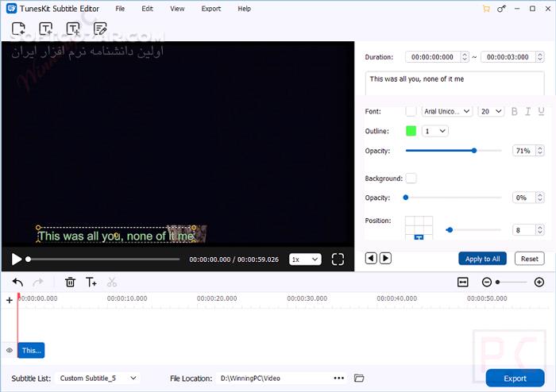
Task: Click the duration end time field
Action: coord(508,57)
